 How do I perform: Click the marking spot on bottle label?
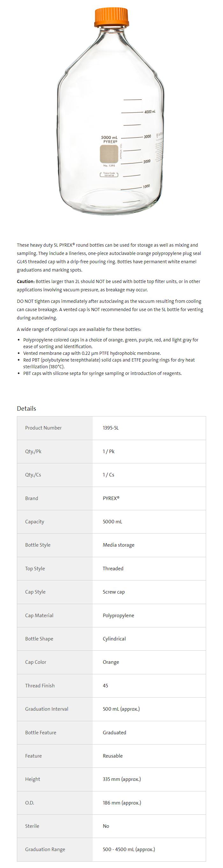point(109,153)
